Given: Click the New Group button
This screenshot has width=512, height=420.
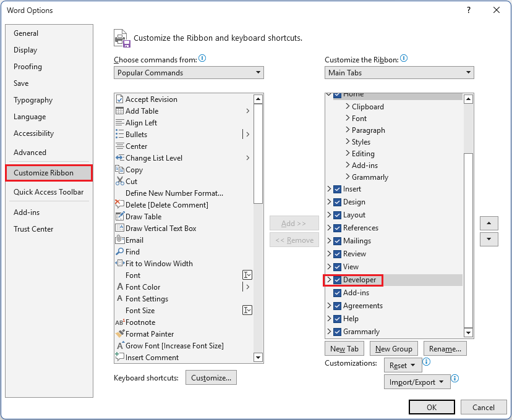Looking at the screenshot, I should point(393,348).
